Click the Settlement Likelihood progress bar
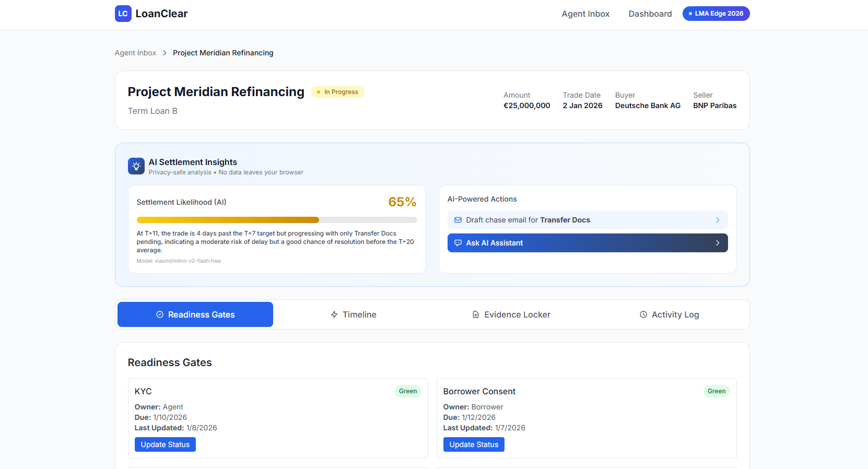 [277, 220]
